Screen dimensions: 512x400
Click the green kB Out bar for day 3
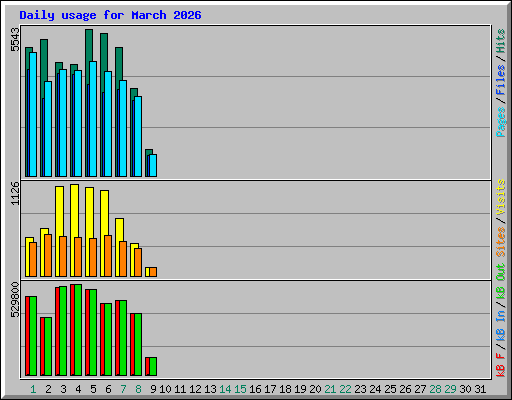pyautogui.click(x=63, y=331)
